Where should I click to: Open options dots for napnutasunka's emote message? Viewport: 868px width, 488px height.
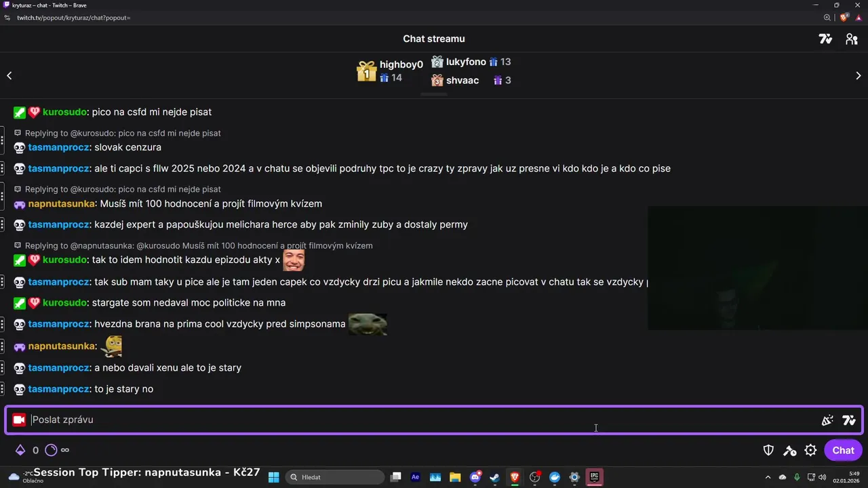3,346
